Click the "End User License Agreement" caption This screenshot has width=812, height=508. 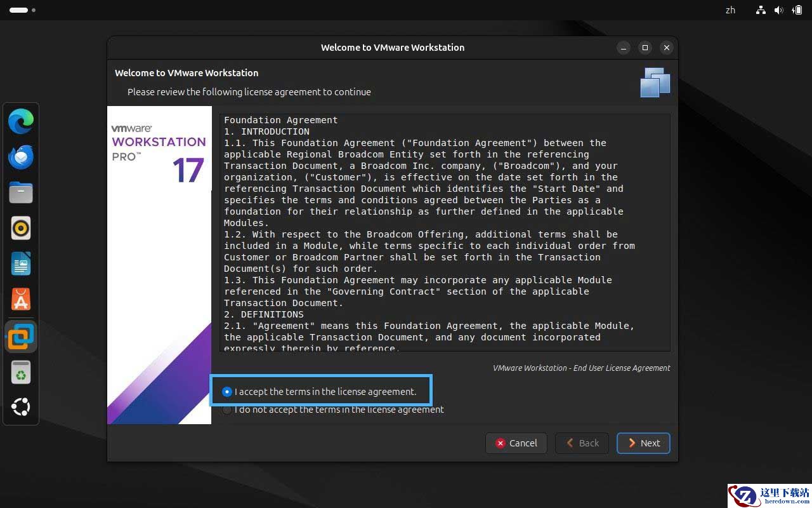582,368
